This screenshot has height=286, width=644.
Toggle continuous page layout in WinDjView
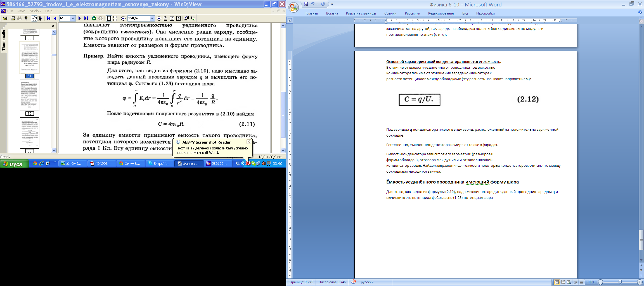115,18
